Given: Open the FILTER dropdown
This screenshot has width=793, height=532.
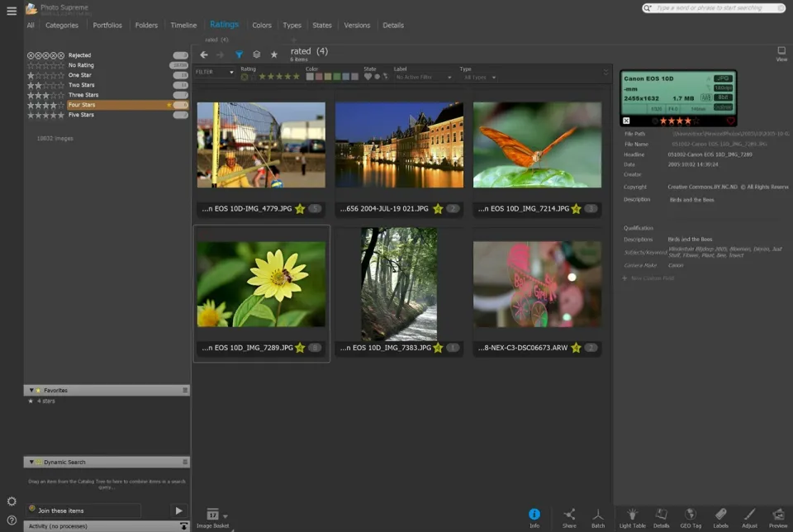Looking at the screenshot, I should coord(214,73).
